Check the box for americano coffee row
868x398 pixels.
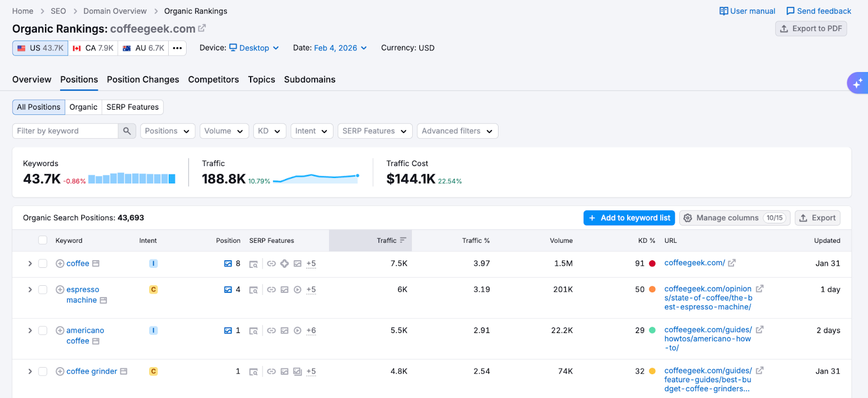click(43, 330)
